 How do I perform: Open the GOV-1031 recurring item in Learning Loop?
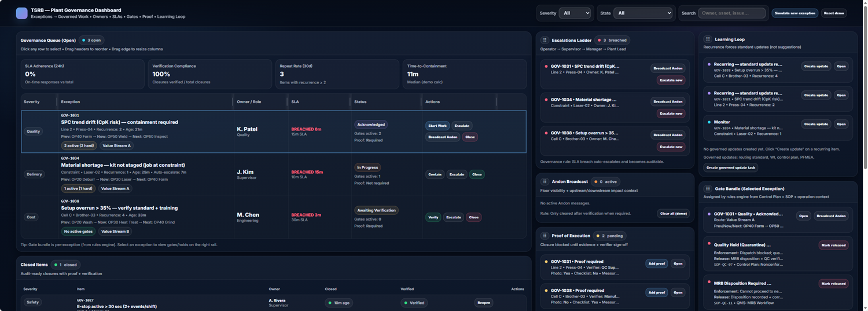click(841, 95)
